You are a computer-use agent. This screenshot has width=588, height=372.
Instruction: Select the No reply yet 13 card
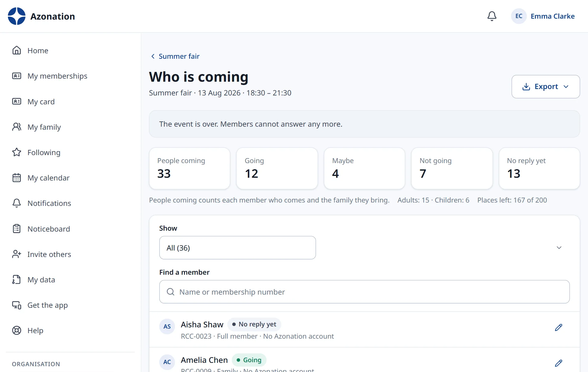click(x=539, y=169)
